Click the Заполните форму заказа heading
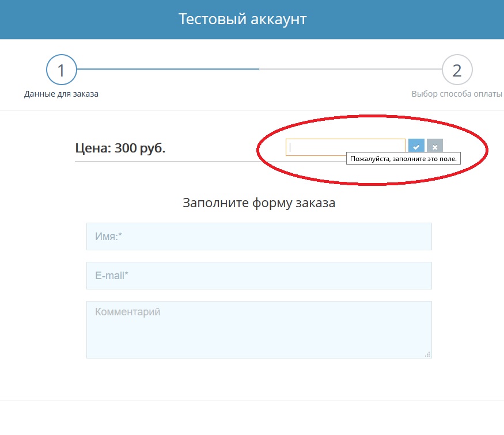 pyautogui.click(x=259, y=203)
